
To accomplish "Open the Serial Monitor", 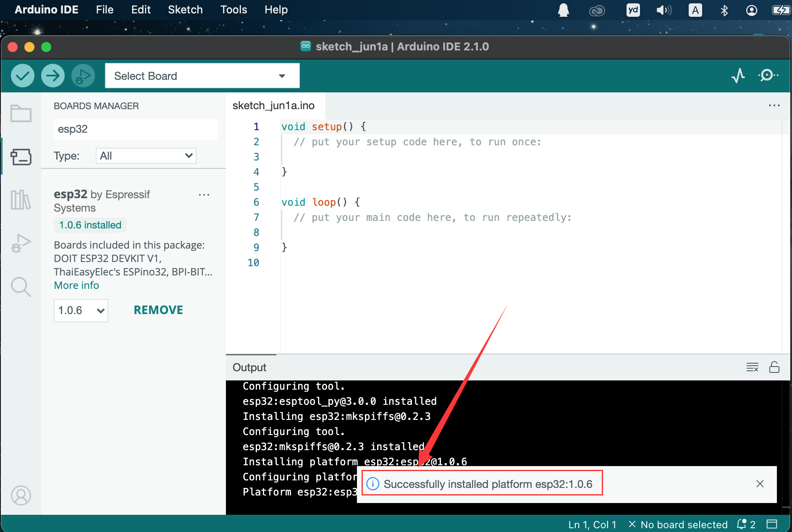I will 768,76.
